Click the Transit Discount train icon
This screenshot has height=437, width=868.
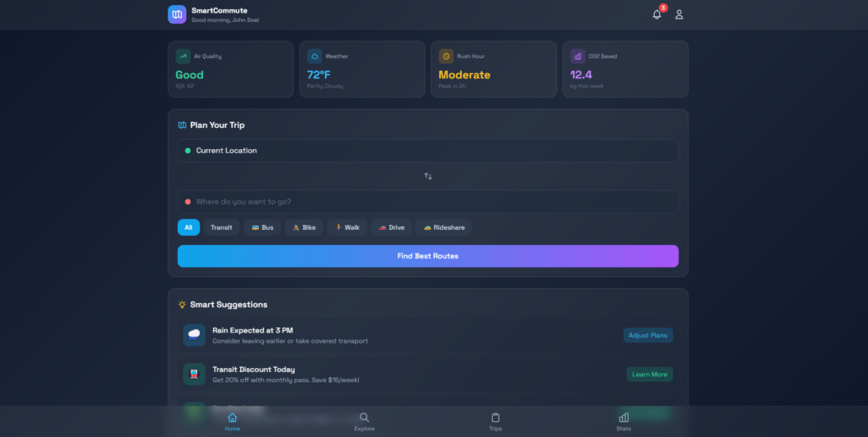[x=195, y=375]
